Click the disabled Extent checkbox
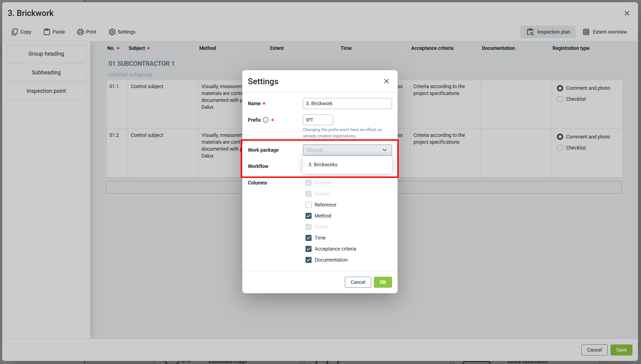This screenshot has height=364, width=641. click(309, 227)
